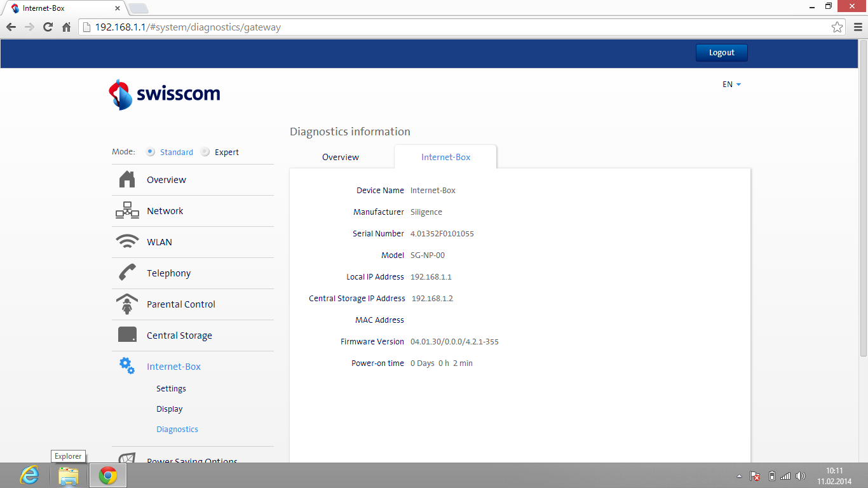868x488 pixels.
Task: Switch to the Overview diagnostics tab
Action: point(341,157)
